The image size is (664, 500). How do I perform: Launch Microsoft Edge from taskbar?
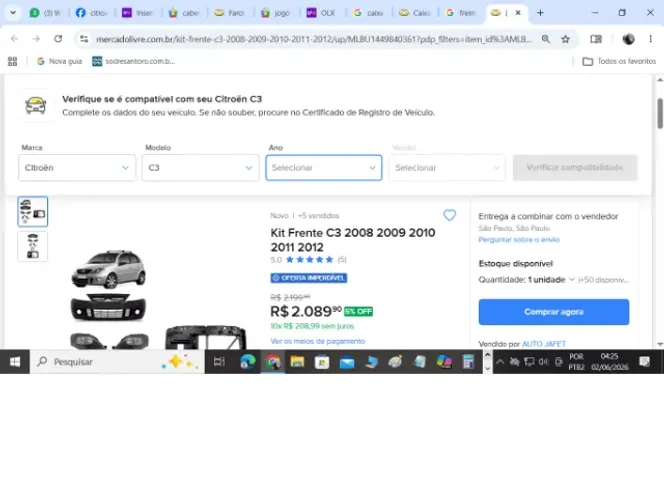(248, 362)
